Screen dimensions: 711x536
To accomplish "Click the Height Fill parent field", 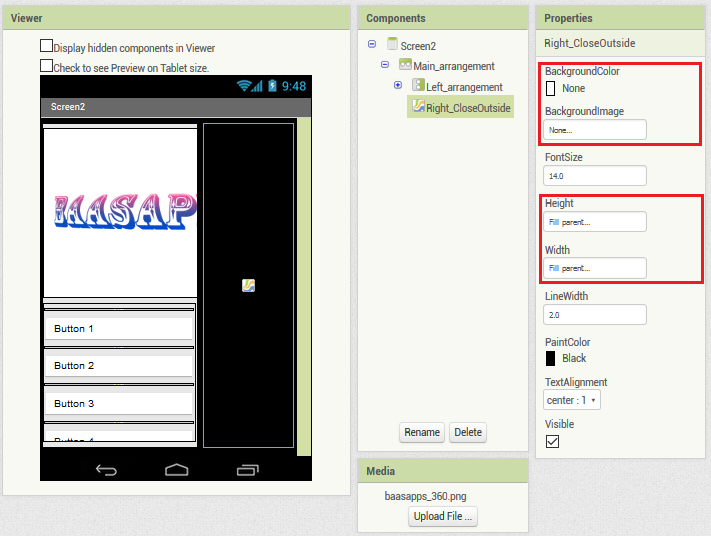I will [595, 222].
